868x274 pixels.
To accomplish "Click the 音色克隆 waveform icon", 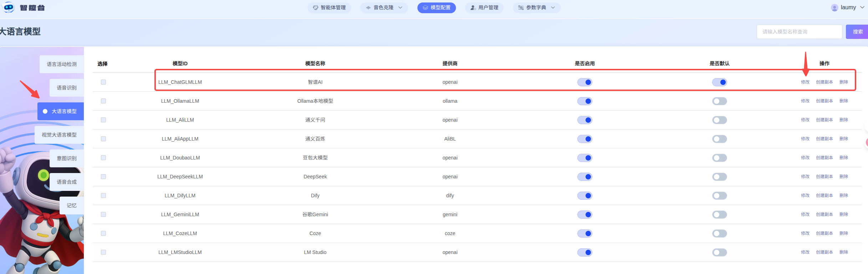I will pos(368,7).
